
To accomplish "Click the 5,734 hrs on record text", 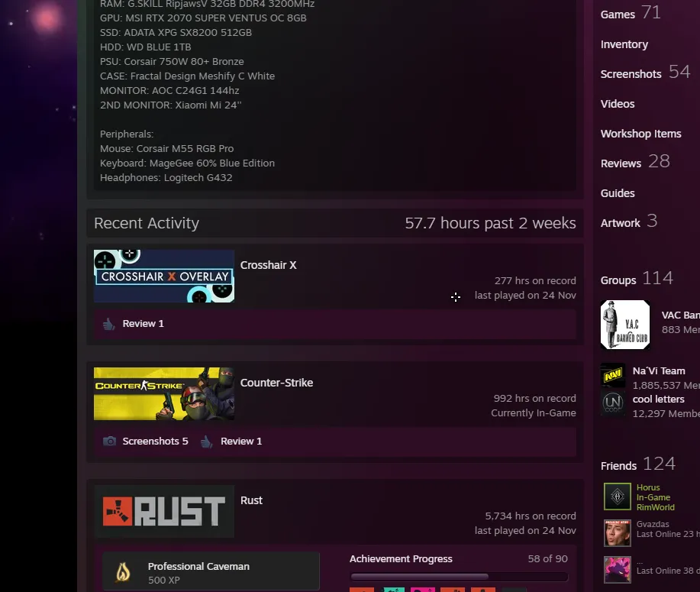I will pos(531,516).
